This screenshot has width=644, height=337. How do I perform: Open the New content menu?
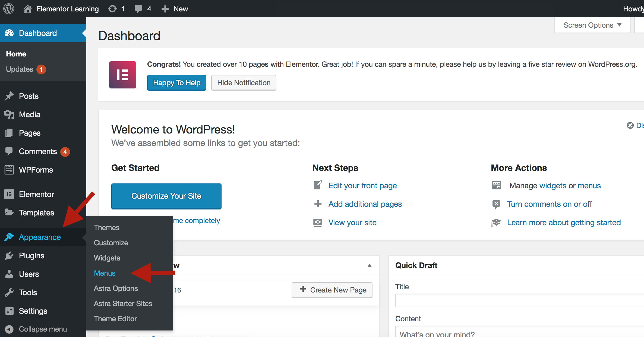175,9
